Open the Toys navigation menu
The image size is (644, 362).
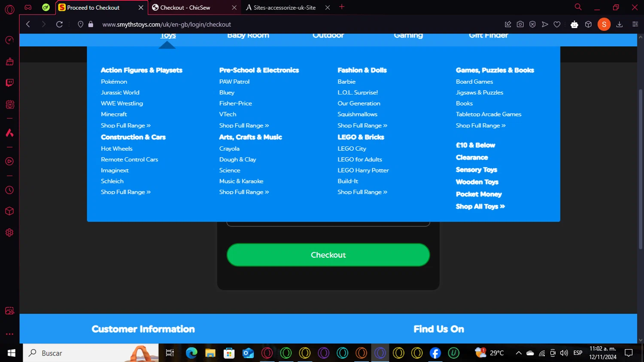coord(168,36)
